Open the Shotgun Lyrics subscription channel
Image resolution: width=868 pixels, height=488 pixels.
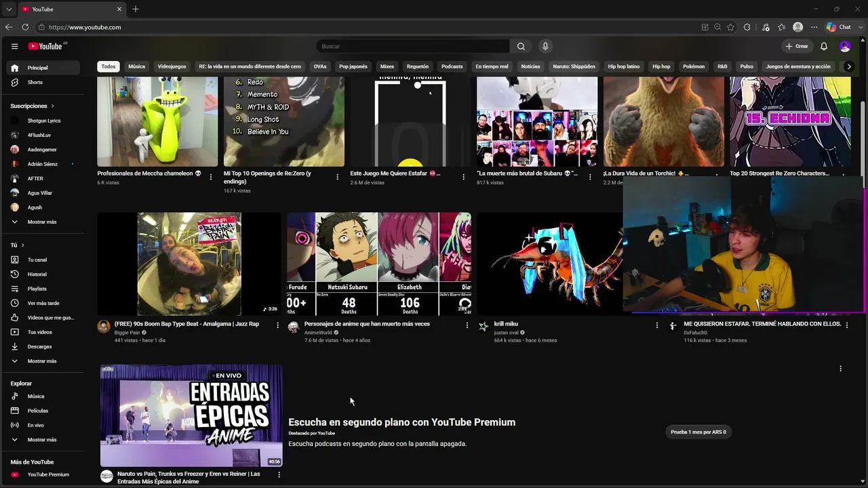[44, 121]
